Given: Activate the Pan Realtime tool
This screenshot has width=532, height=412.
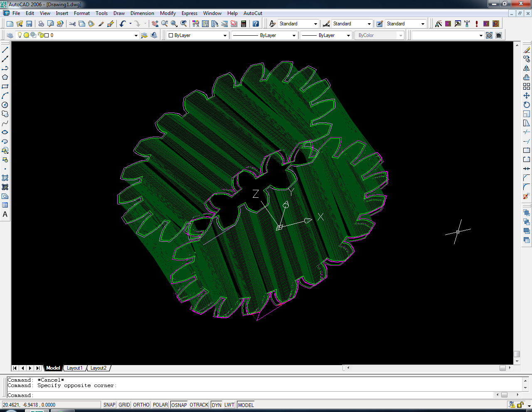Looking at the screenshot, I should tap(155, 24).
